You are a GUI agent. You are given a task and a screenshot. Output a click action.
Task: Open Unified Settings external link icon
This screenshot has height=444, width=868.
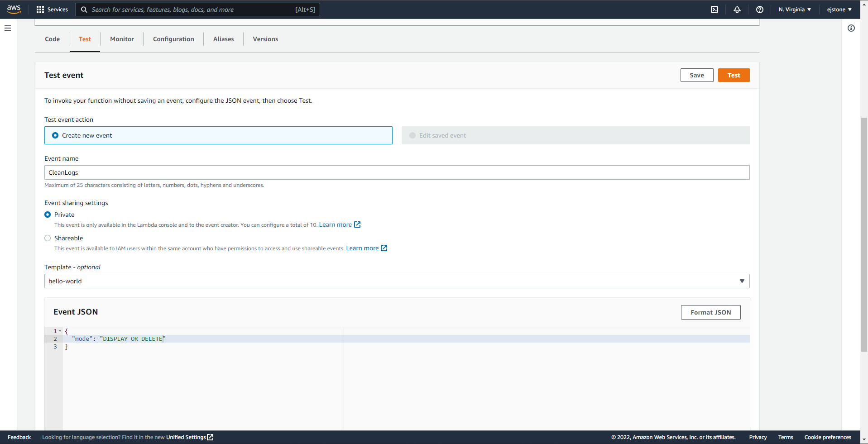click(x=210, y=437)
